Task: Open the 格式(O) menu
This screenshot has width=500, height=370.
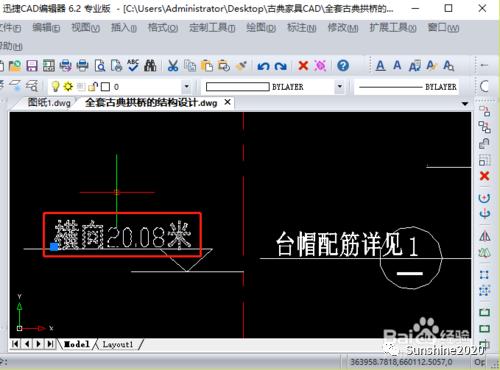Action: [x=163, y=28]
